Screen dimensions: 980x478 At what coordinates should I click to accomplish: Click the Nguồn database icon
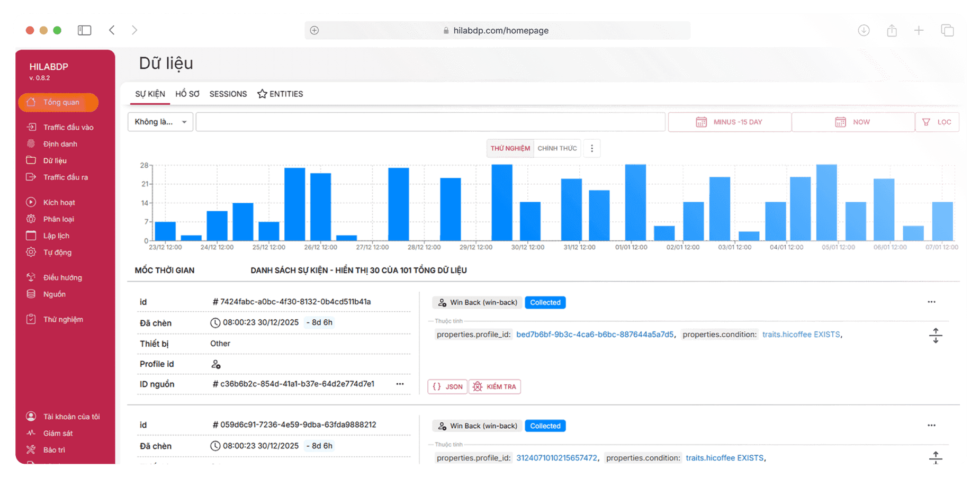pyautogui.click(x=31, y=294)
